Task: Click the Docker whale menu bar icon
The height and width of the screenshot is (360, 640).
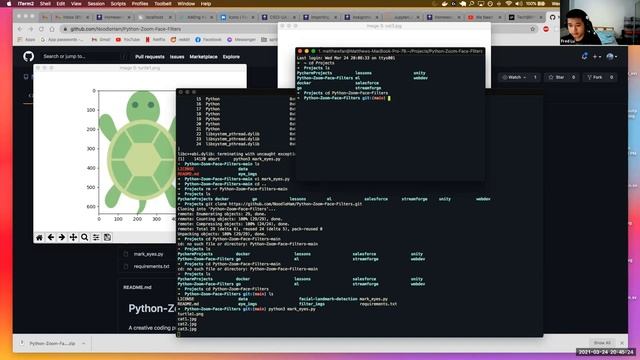Action: 445,4
